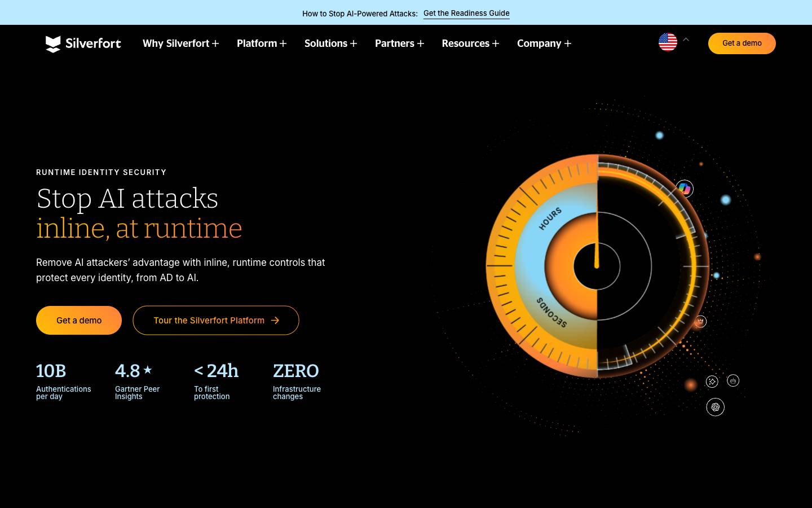Click the SECONDS label on the dial
The width and height of the screenshot is (812, 508).
click(551, 312)
